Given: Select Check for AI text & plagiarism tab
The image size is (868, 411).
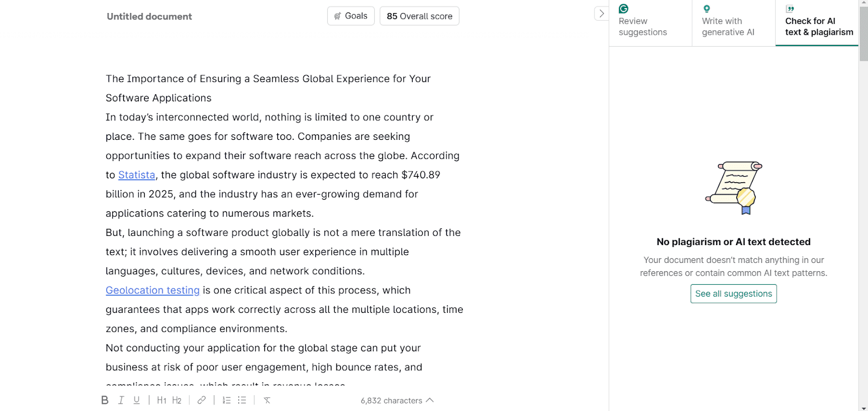Looking at the screenshot, I should [x=817, y=23].
